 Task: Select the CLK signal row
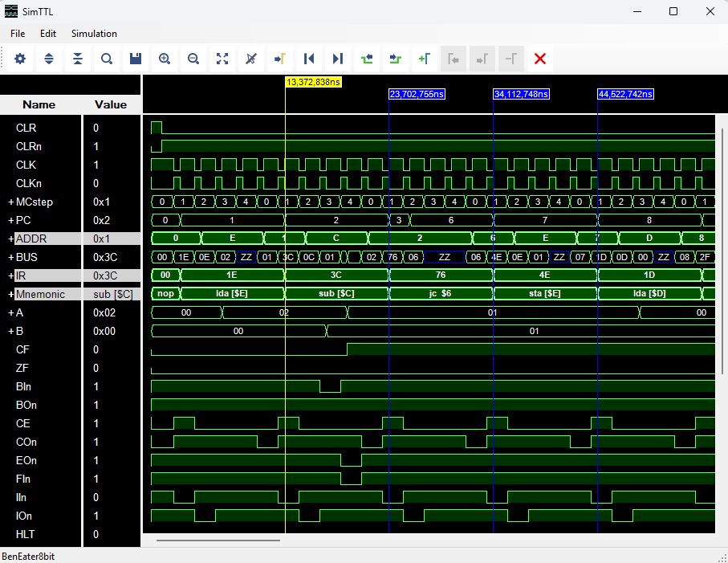26,165
